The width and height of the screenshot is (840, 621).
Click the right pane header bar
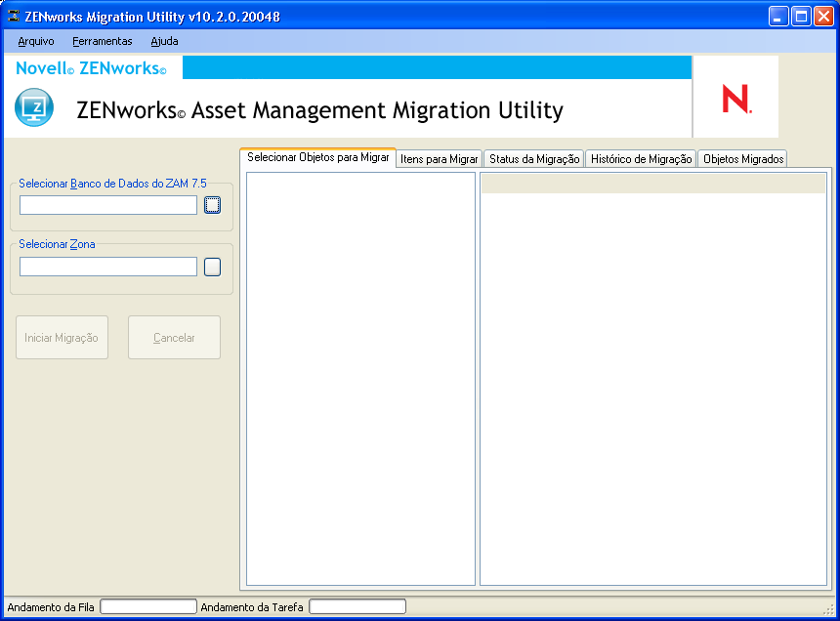point(653,184)
